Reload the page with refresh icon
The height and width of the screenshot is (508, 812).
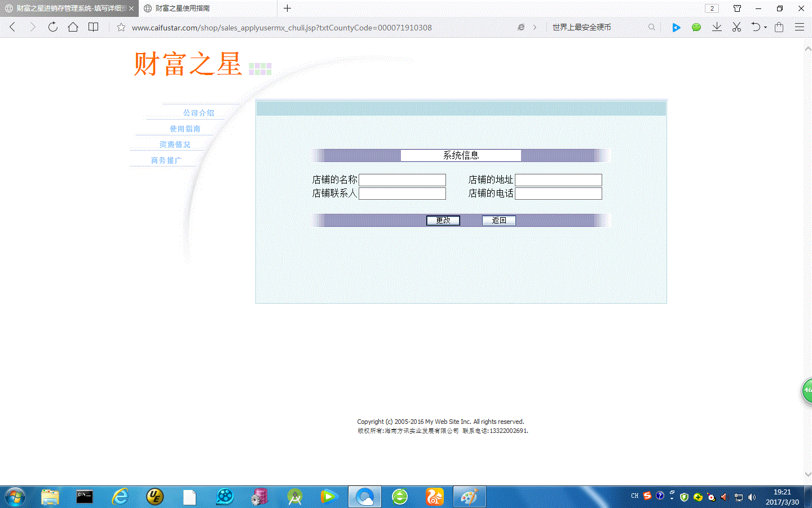pyautogui.click(x=52, y=27)
